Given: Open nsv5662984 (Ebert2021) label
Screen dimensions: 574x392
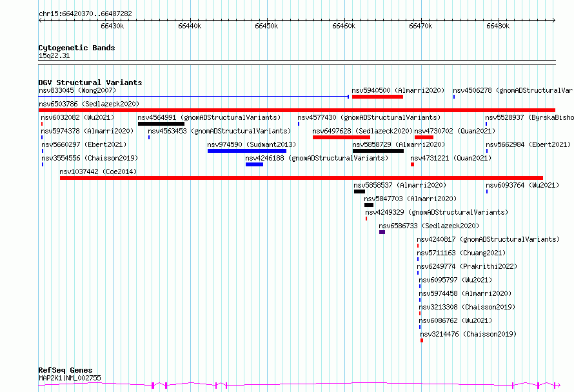Looking at the screenshot, I should pyautogui.click(x=528, y=144).
